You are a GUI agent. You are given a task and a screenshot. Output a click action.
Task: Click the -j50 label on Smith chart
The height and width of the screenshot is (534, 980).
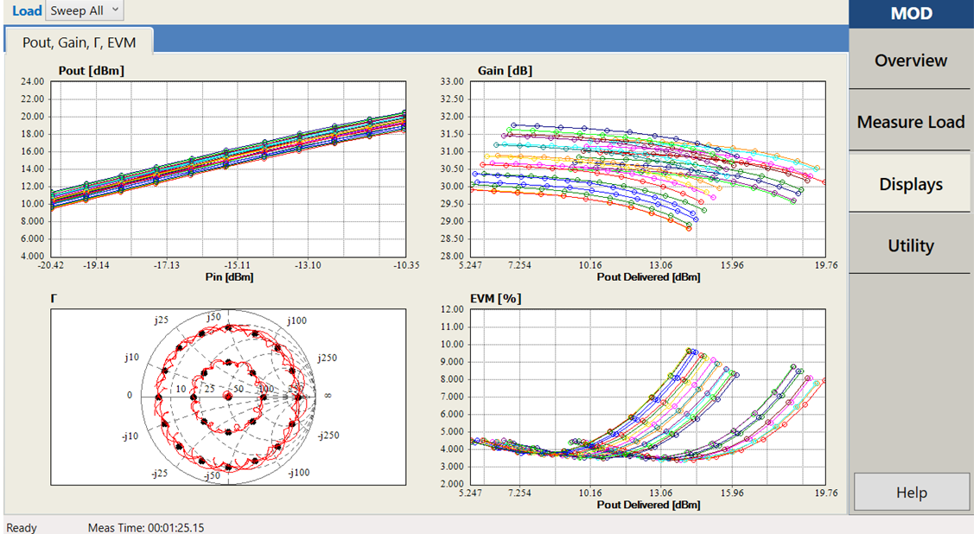tap(212, 476)
